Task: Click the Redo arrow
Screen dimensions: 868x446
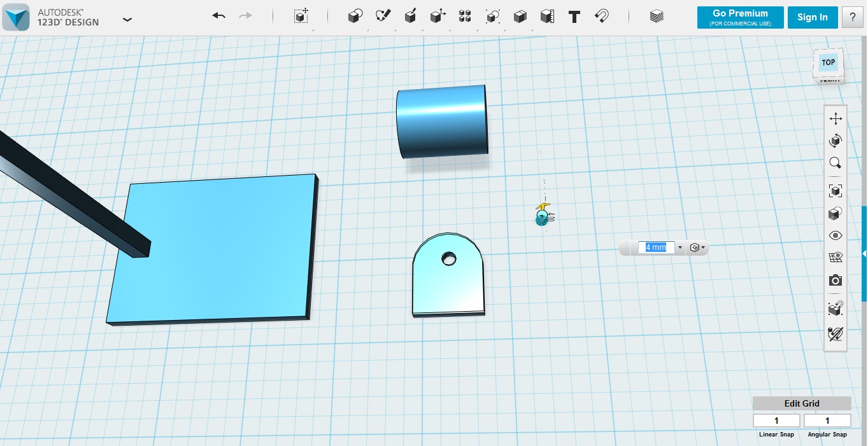Action: (x=245, y=15)
